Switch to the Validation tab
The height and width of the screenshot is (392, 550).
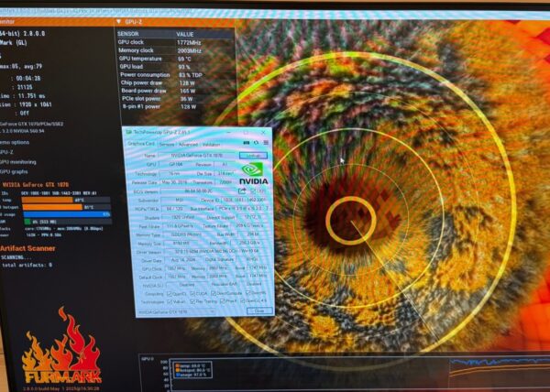pyautogui.click(x=211, y=145)
